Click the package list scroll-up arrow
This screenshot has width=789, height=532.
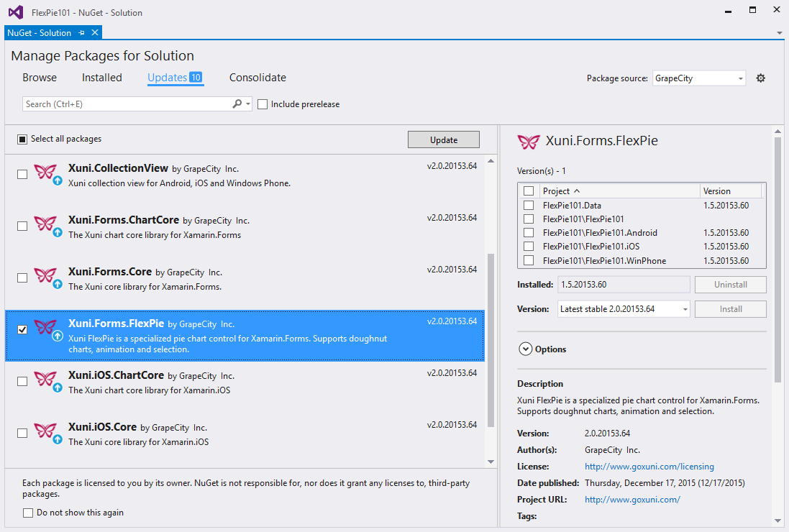491,161
